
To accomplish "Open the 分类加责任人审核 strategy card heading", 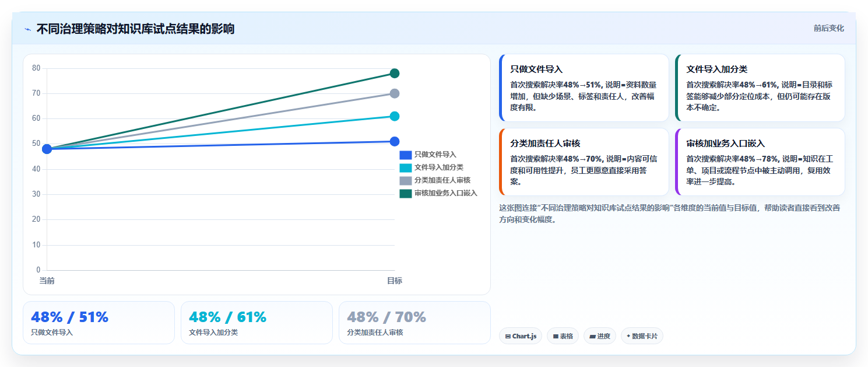I will pos(545,144).
